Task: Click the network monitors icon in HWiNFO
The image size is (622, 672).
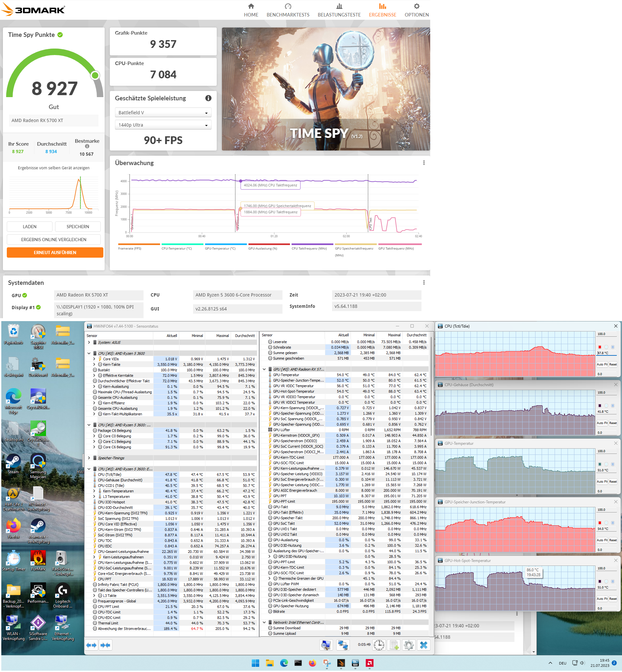Action: [343, 645]
